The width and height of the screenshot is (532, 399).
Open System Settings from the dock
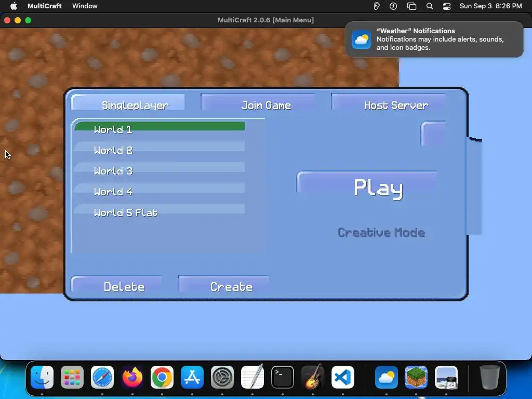pos(222,377)
